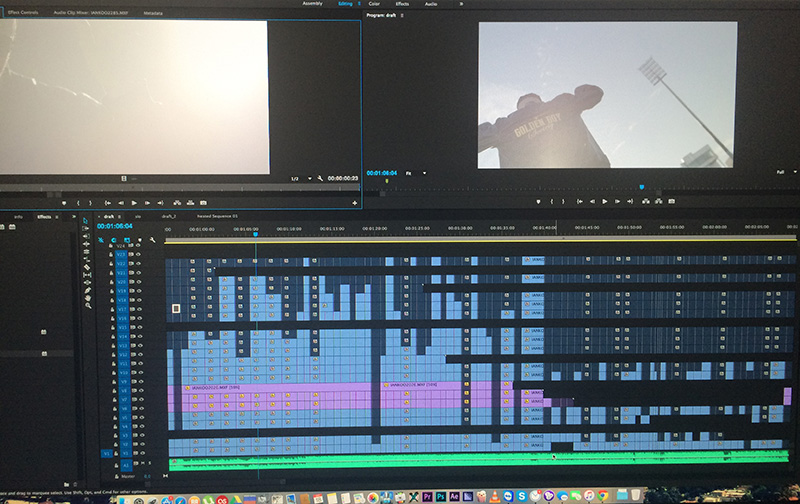Open Program monitor Fit zoom dropdown

coord(415,173)
